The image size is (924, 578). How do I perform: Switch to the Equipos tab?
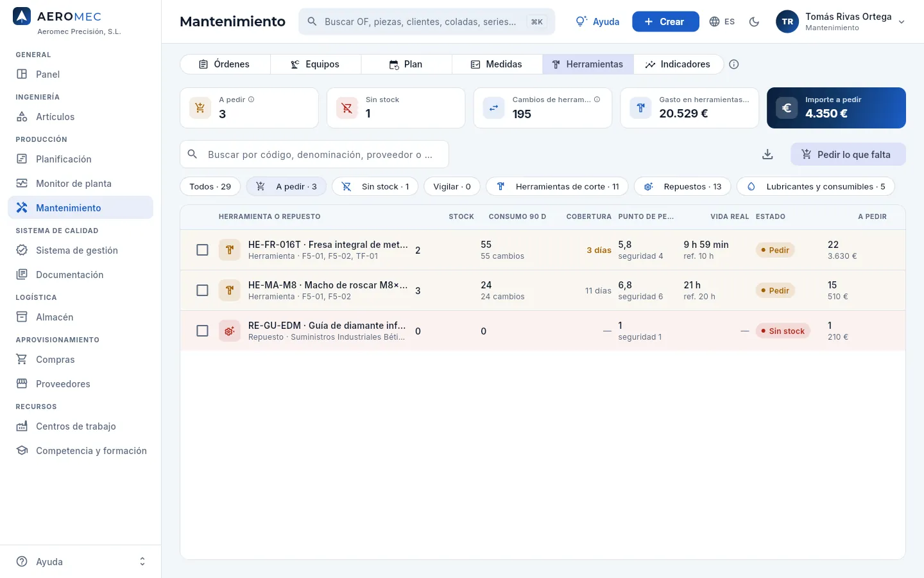pos(316,64)
